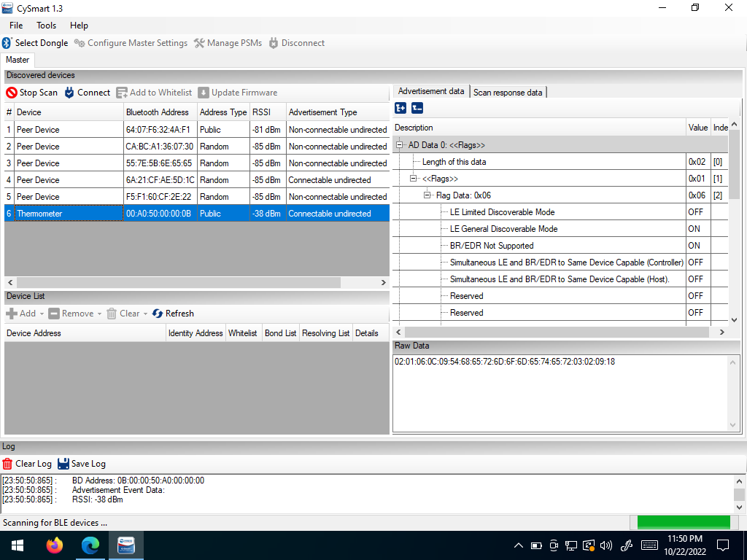Click Bond List column header
This screenshot has width=747, height=560.
click(281, 332)
